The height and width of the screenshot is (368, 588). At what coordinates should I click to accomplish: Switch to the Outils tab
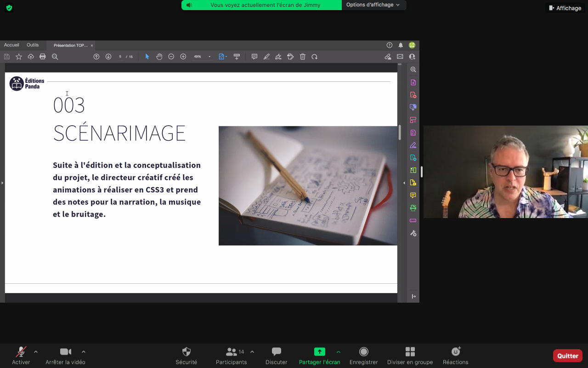(x=33, y=45)
